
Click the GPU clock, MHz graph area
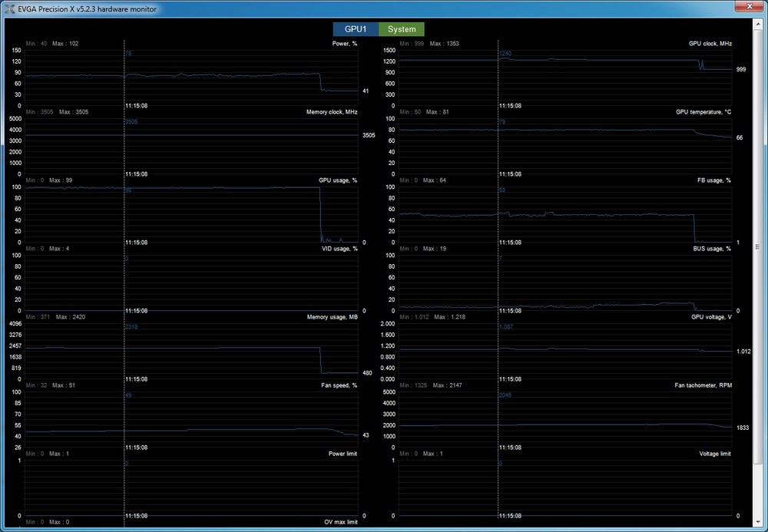pos(566,78)
